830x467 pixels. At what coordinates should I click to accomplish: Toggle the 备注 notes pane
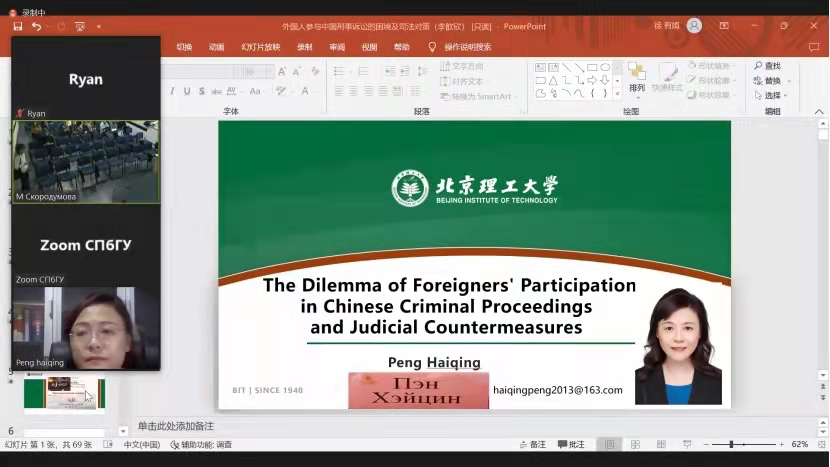click(531, 444)
